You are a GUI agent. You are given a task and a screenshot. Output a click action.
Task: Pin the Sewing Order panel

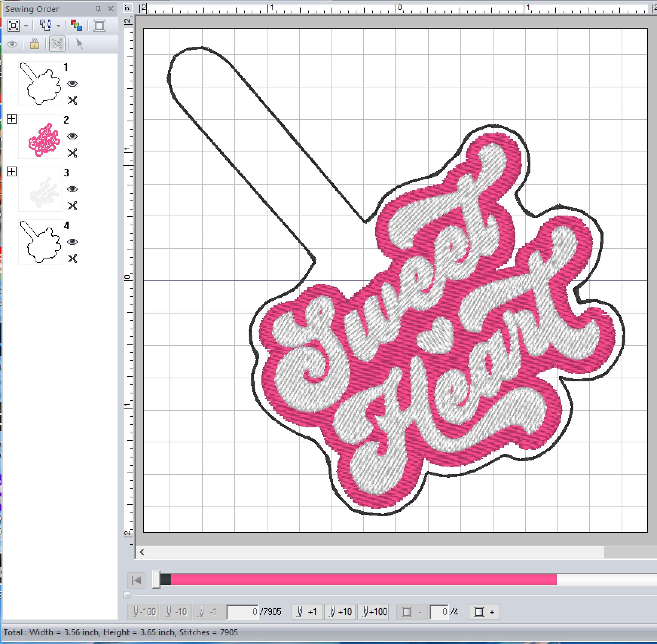(x=98, y=9)
